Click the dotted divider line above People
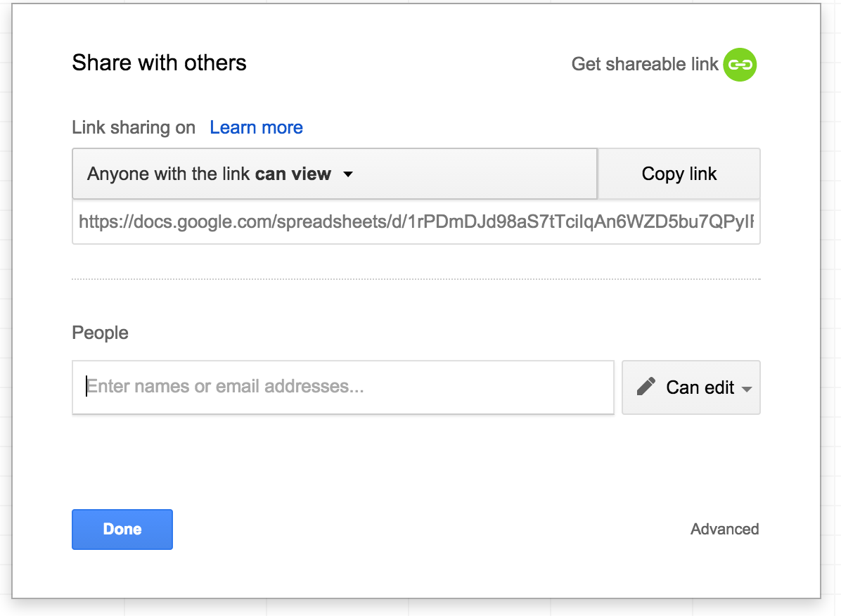Screen dimensions: 841x616 point(416,279)
